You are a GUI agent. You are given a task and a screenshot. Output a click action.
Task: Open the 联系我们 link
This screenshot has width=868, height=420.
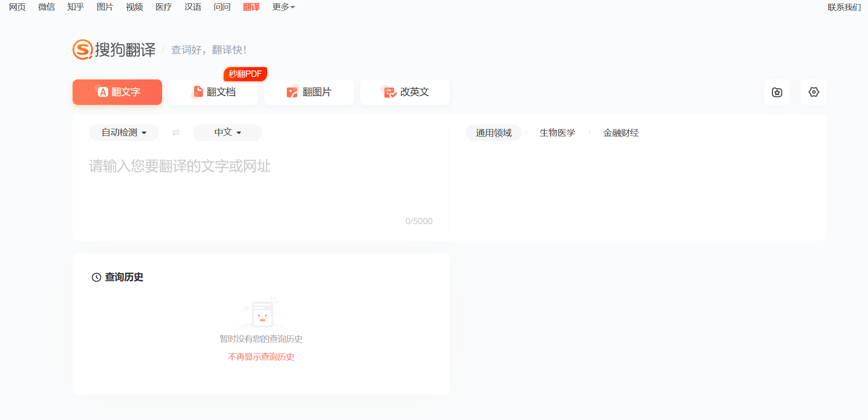pyautogui.click(x=844, y=7)
